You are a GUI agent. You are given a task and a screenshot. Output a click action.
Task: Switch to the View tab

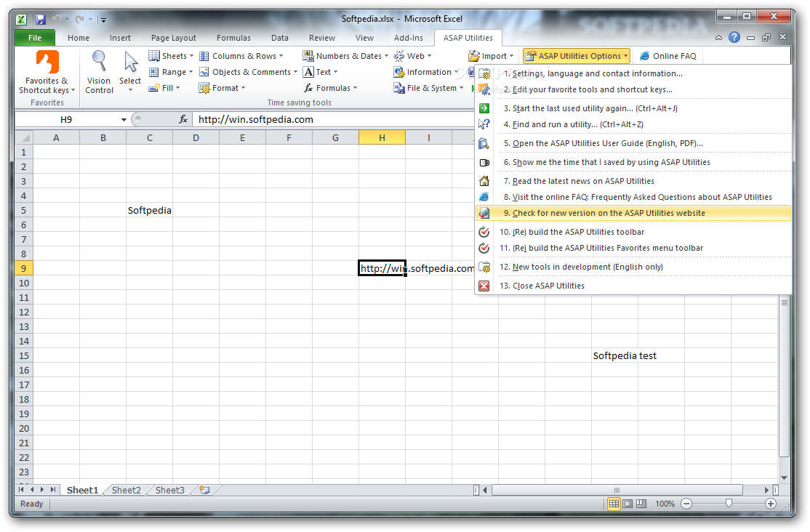click(x=364, y=38)
